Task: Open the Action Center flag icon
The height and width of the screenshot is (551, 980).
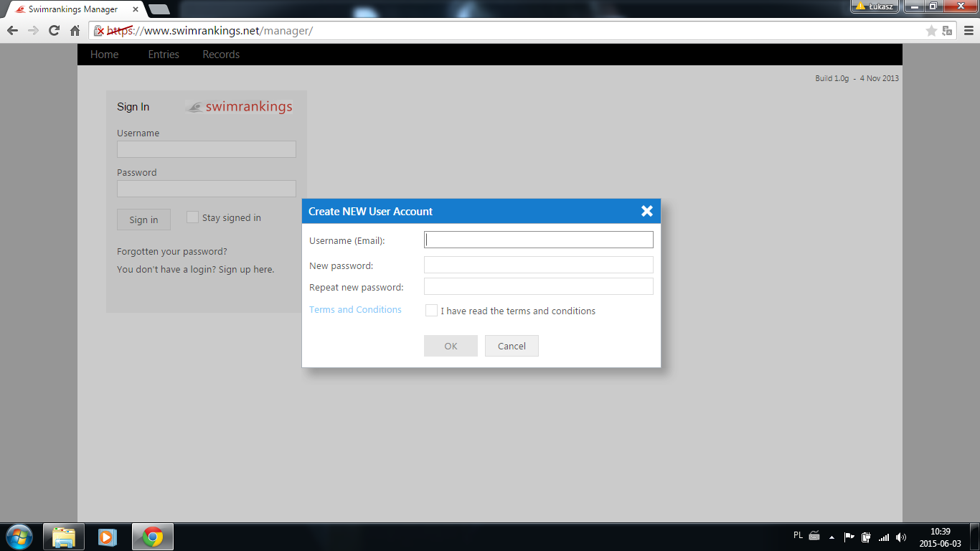Action: pyautogui.click(x=849, y=537)
